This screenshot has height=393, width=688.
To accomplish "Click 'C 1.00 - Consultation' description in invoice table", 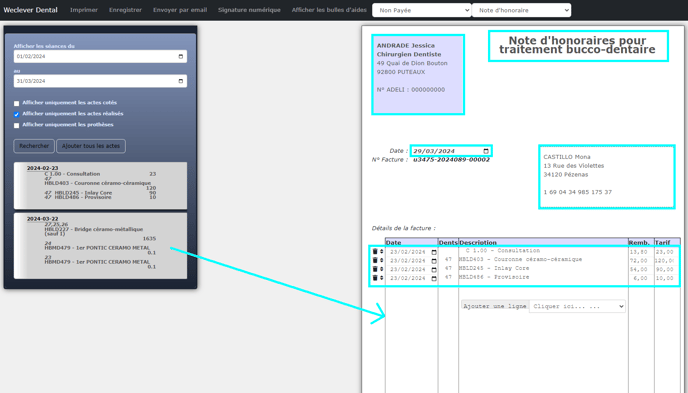I will click(503, 250).
